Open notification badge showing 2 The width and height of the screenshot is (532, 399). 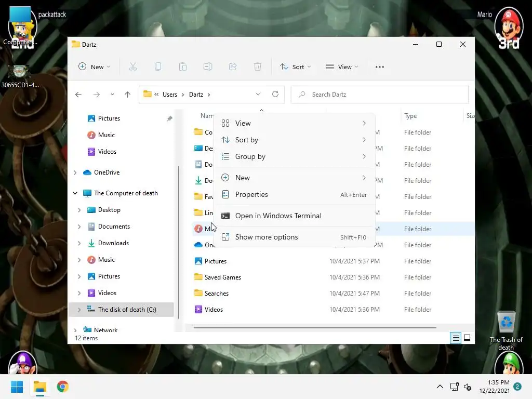point(517,387)
